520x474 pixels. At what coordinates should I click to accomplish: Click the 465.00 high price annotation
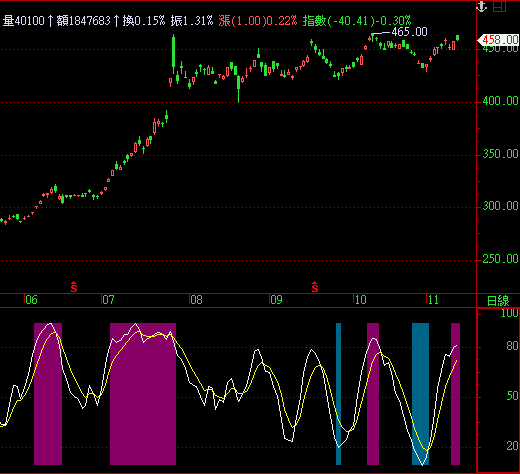tap(409, 32)
